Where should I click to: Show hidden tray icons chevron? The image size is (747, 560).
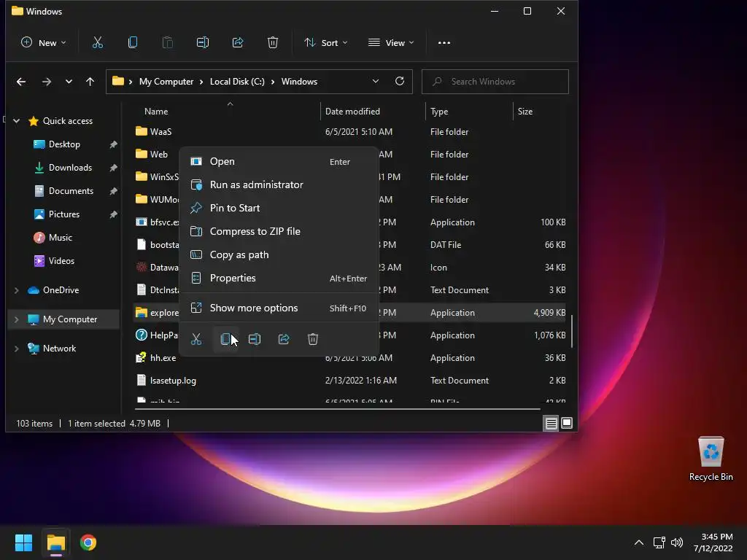tap(639, 542)
